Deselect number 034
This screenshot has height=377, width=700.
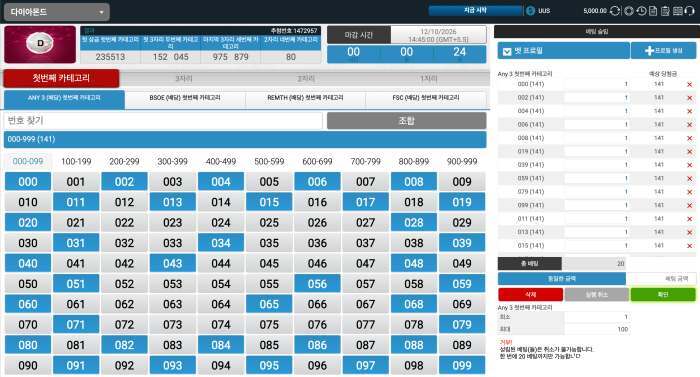click(x=221, y=243)
